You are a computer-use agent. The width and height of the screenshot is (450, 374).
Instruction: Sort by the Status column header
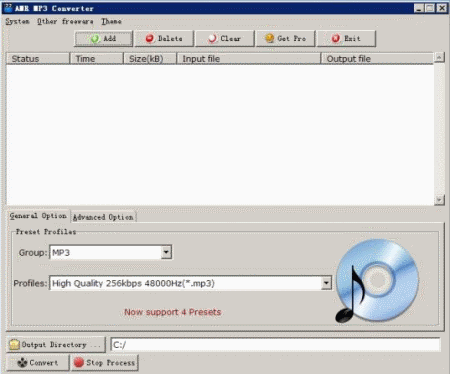38,59
